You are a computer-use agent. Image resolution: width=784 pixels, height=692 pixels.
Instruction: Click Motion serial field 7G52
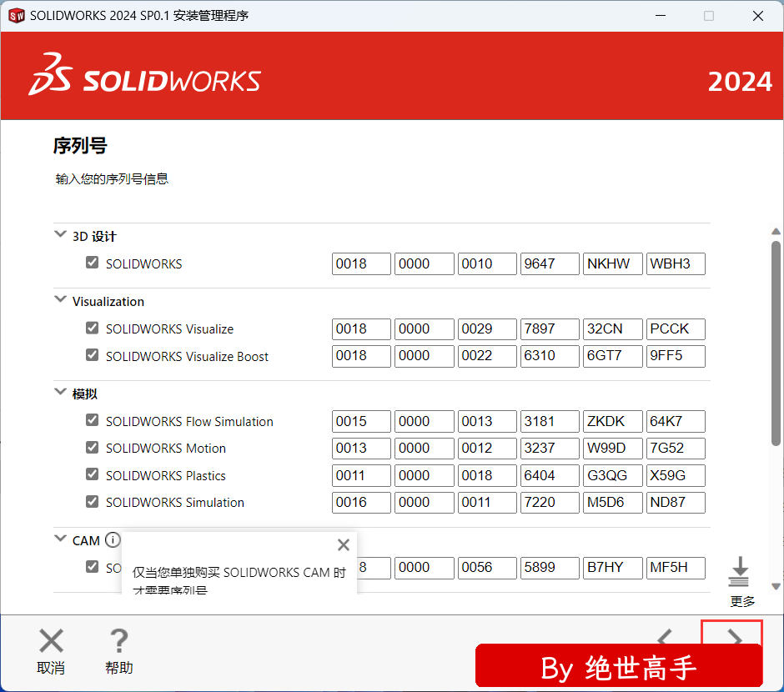point(676,449)
